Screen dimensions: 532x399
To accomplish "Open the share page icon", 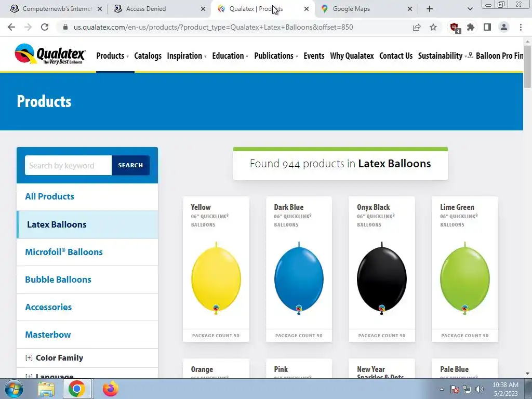I will (x=417, y=27).
